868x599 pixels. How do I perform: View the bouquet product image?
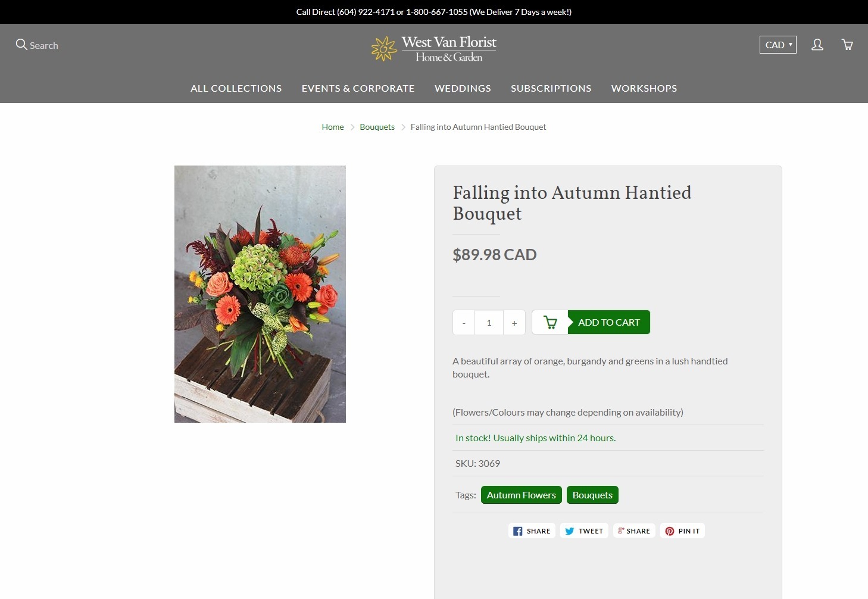coord(260,294)
